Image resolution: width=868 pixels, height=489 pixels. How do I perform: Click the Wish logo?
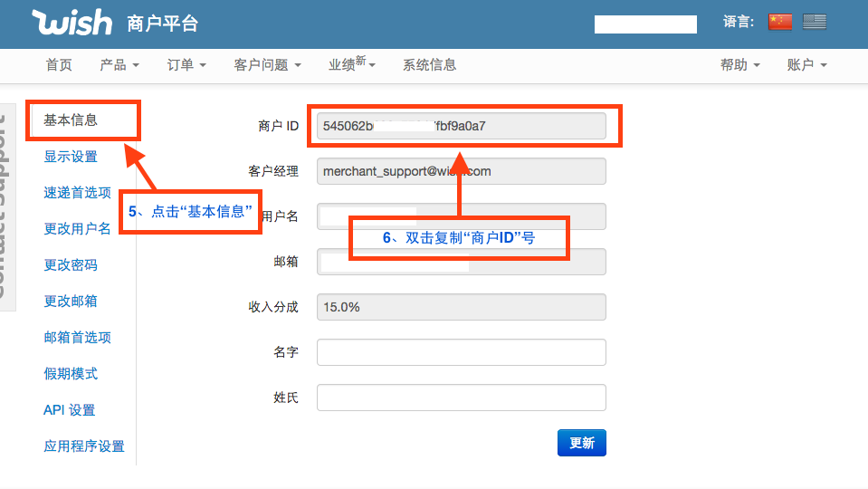(x=72, y=22)
